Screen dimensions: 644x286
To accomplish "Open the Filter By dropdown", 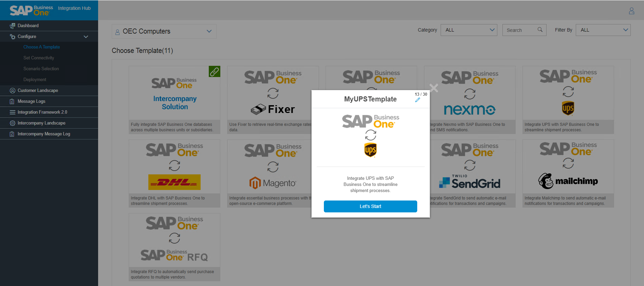I will click(x=603, y=30).
